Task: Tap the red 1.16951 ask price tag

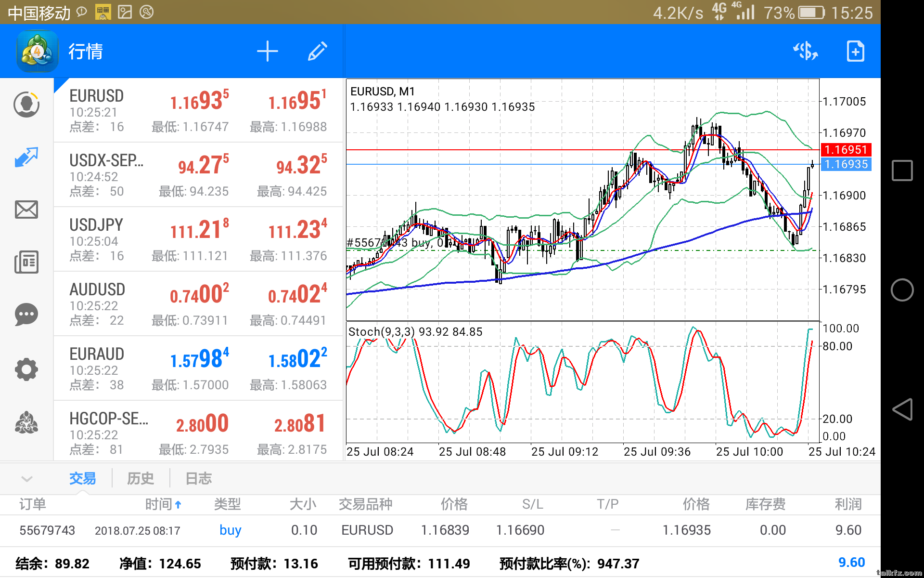Action: click(x=846, y=150)
